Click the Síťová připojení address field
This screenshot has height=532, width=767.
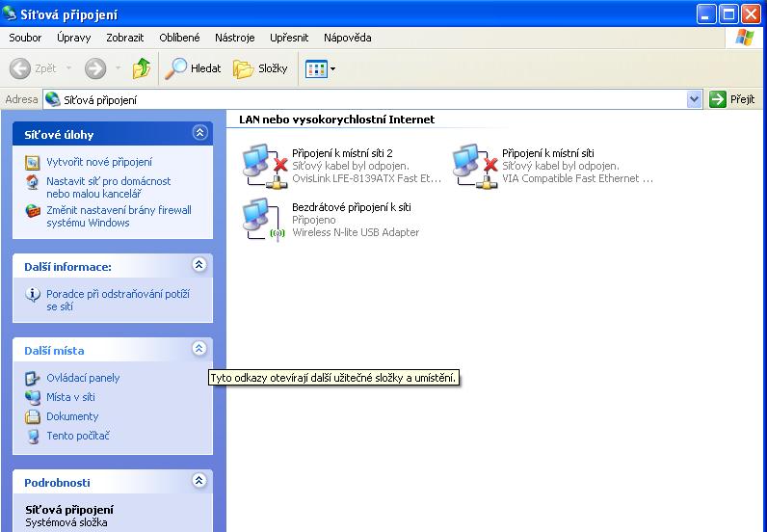click(x=373, y=99)
